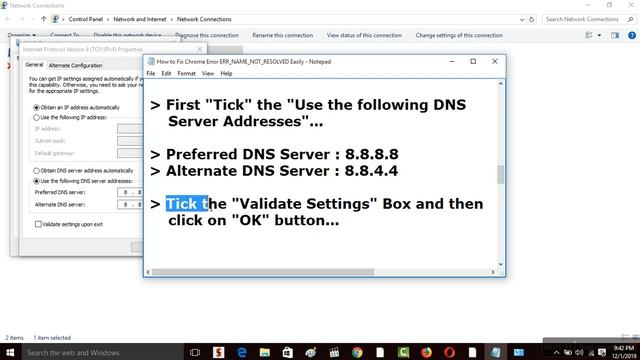Open the Store icon on the taskbar
This screenshot has width=640, height=360.
point(288,352)
